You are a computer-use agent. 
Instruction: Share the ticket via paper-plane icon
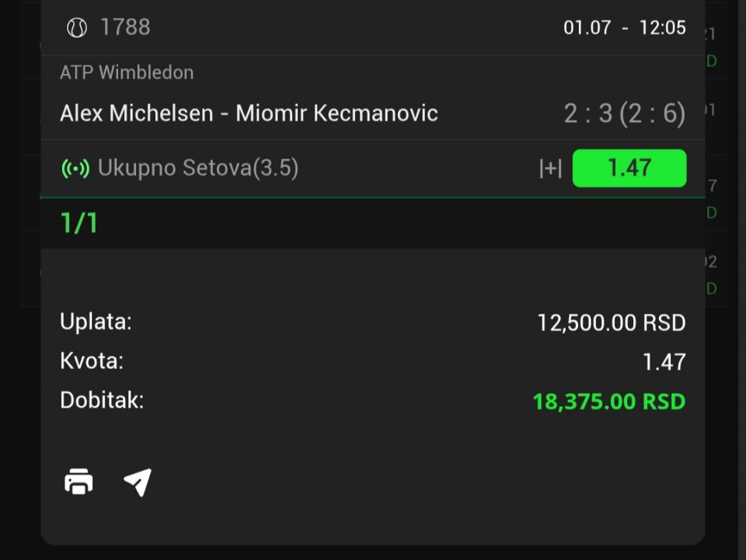click(x=138, y=482)
